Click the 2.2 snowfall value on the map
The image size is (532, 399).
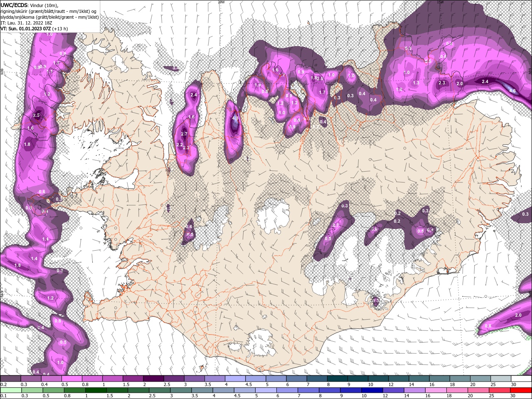[x=180, y=145]
